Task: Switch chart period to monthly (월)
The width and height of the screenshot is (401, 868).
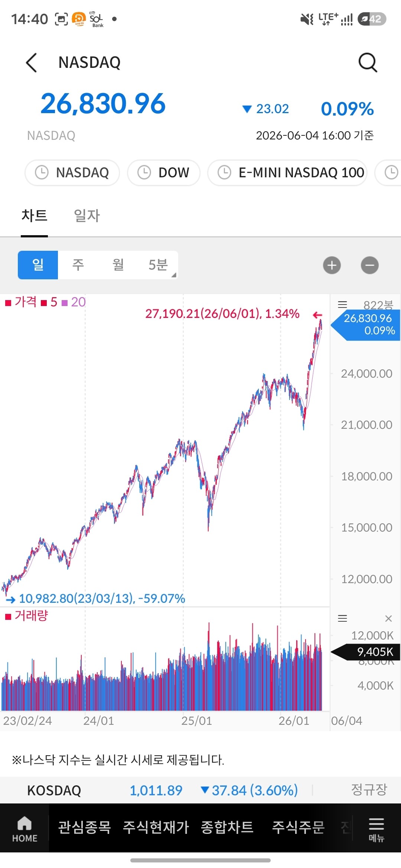Action: [118, 265]
